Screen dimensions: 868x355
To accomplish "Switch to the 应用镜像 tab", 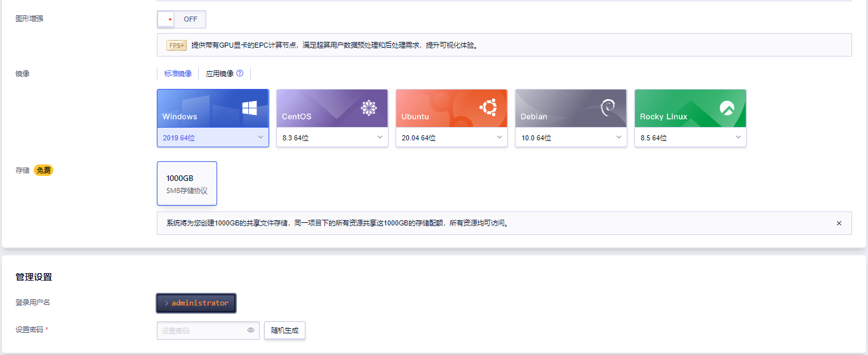I will (x=220, y=74).
